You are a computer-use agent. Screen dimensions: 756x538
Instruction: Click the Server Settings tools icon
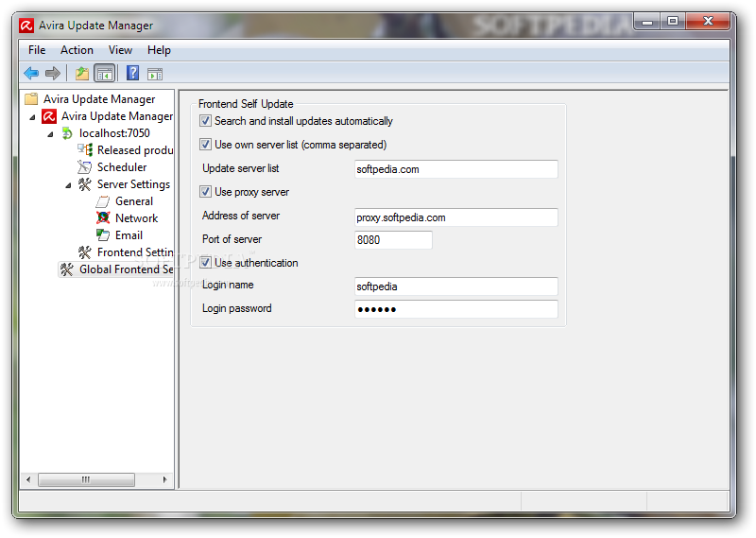85,184
